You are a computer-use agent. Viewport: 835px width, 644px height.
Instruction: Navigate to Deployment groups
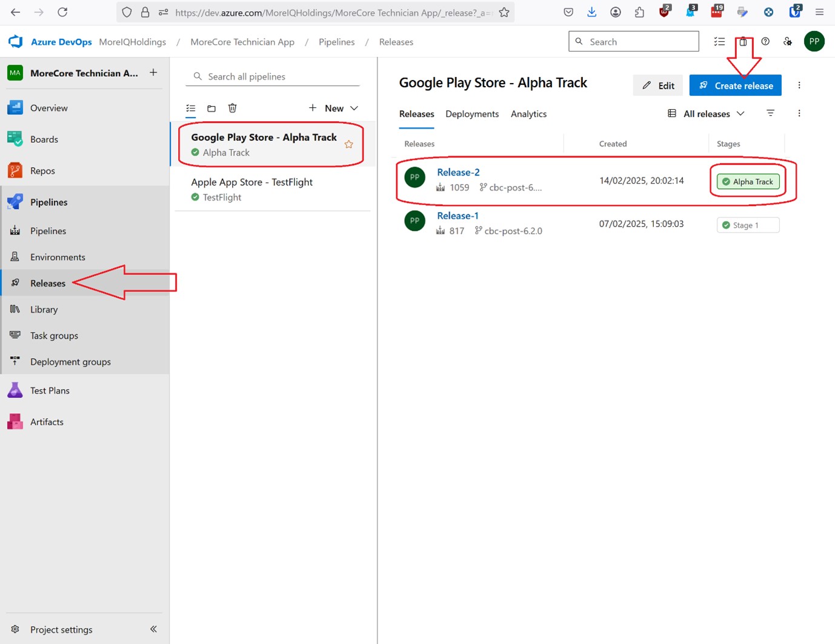[x=70, y=361]
